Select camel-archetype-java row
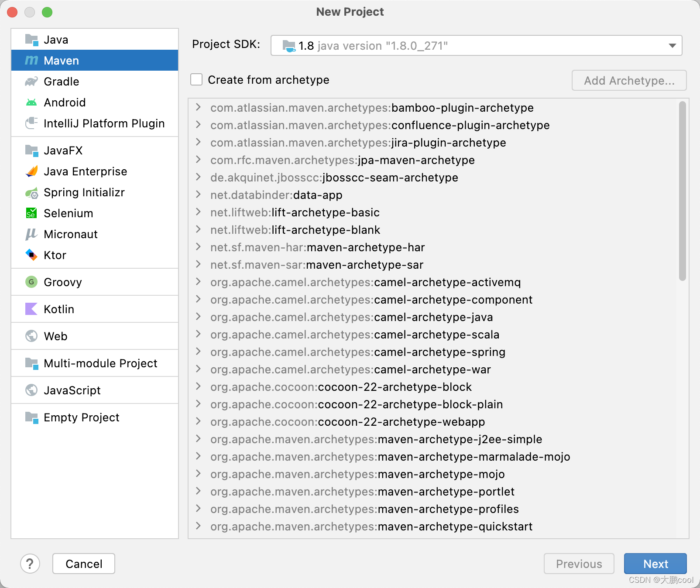The height and width of the screenshot is (588, 700). (432, 317)
